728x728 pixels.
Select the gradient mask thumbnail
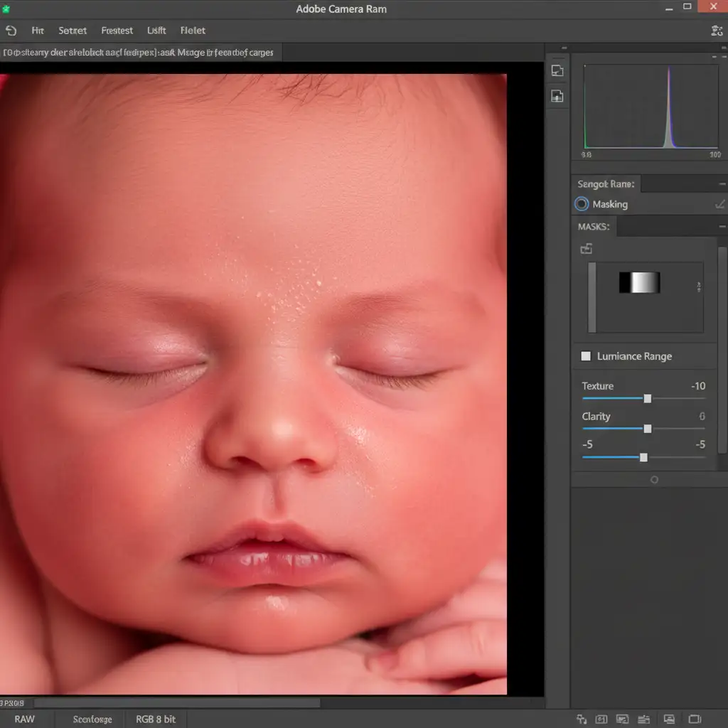point(639,283)
